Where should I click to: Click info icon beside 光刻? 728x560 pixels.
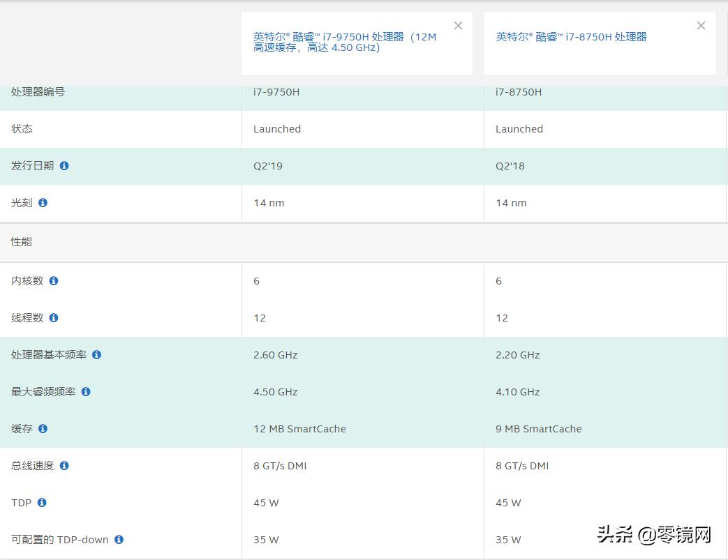click(x=43, y=203)
